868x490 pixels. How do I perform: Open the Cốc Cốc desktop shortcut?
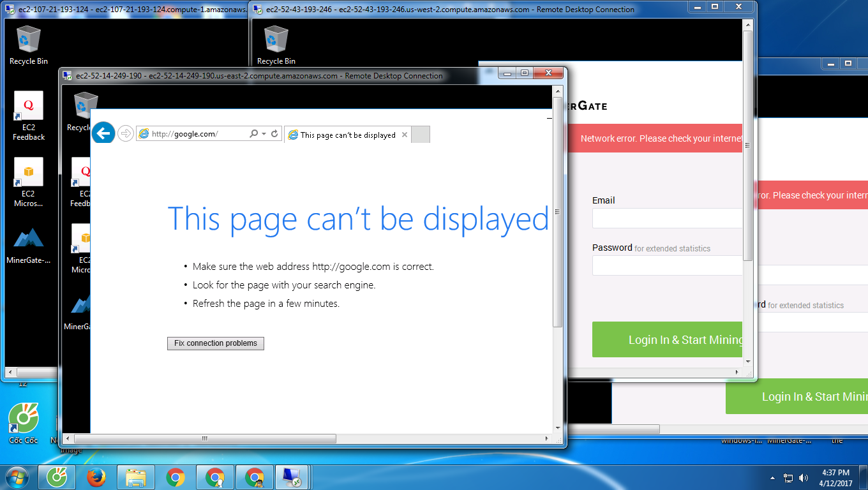tap(24, 422)
